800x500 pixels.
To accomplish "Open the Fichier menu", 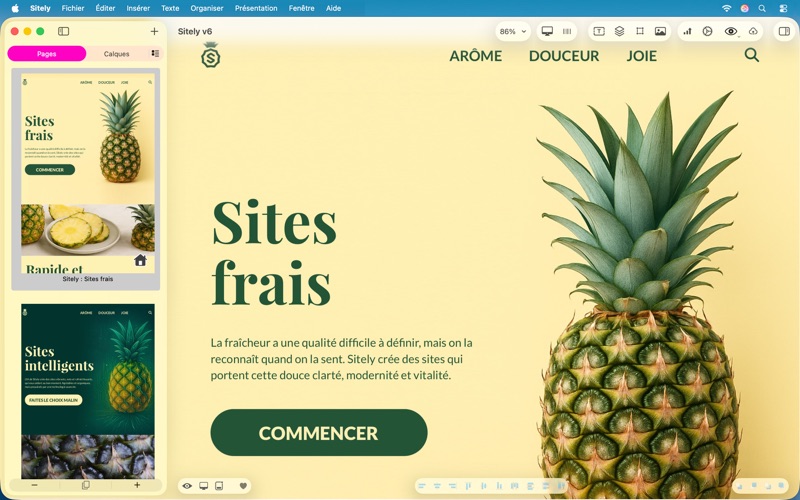I will [73, 8].
